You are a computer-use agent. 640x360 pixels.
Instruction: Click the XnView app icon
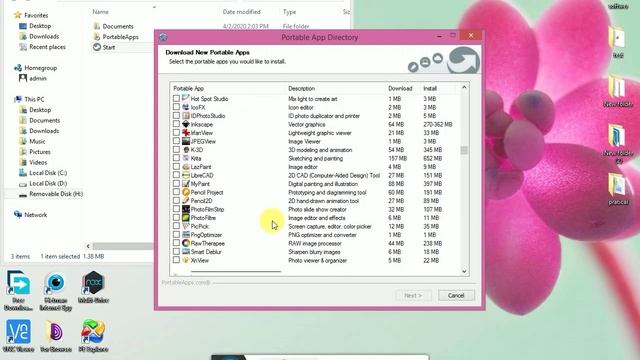click(186, 260)
